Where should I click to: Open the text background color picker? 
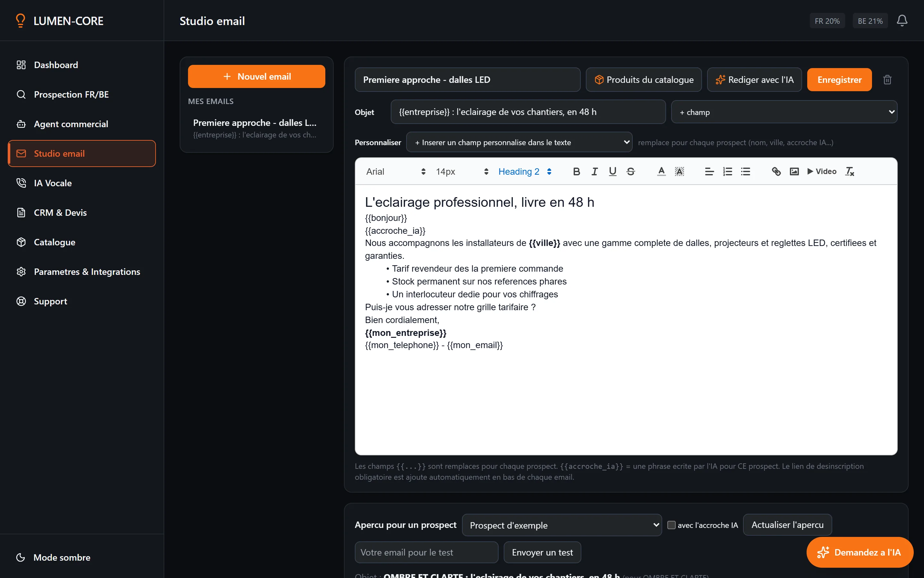[679, 172]
